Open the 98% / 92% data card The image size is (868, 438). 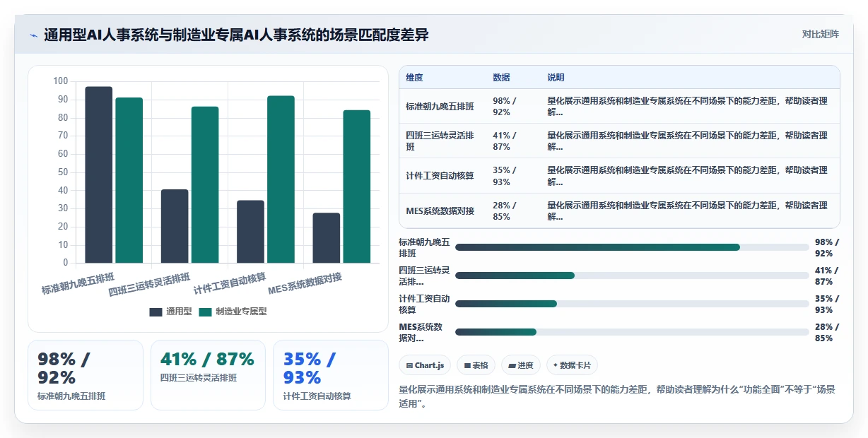pos(86,375)
